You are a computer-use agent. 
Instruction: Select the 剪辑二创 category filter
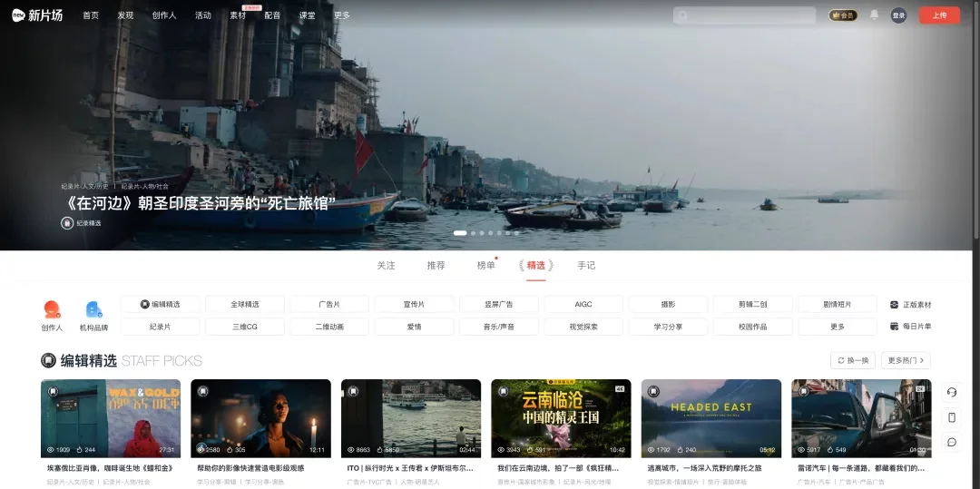coord(753,304)
